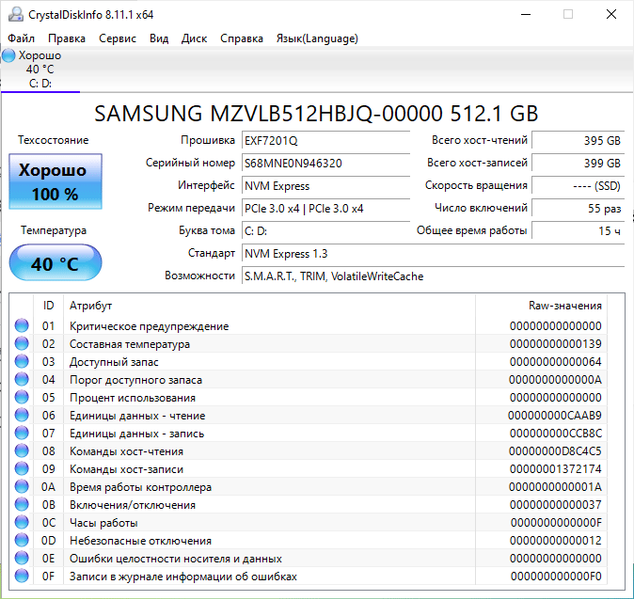This screenshot has height=599, width=634.
Task: Open the Сервис menu
Action: pyautogui.click(x=118, y=38)
